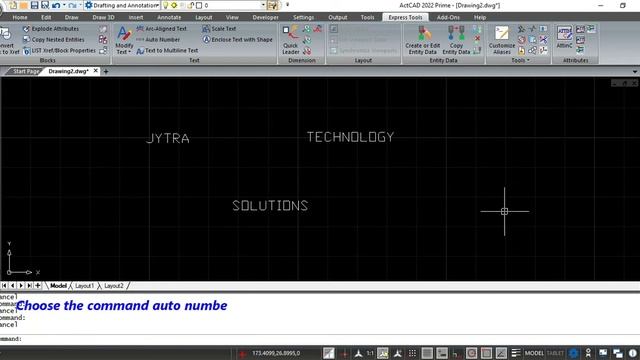
Task: Open quick access toolbar customize arrow
Action: coord(287,5)
